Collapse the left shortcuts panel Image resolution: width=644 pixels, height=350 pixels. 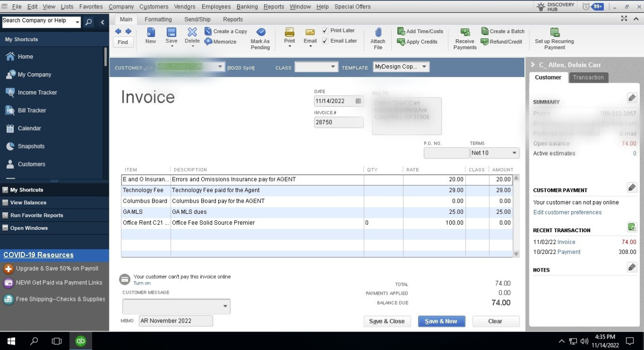coord(102,22)
